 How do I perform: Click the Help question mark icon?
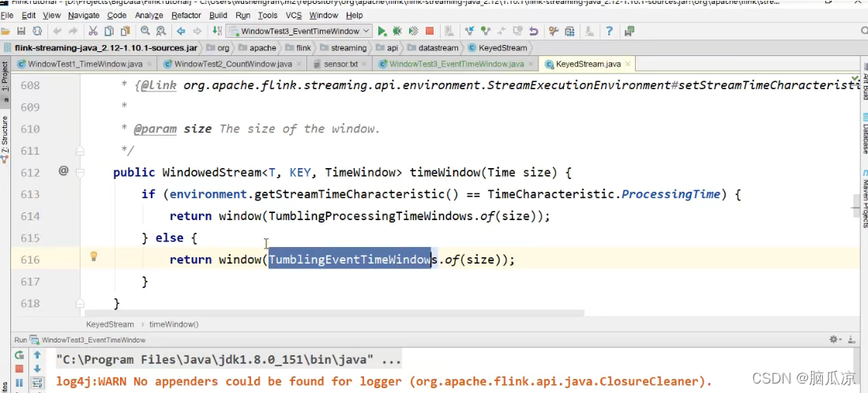tap(609, 32)
